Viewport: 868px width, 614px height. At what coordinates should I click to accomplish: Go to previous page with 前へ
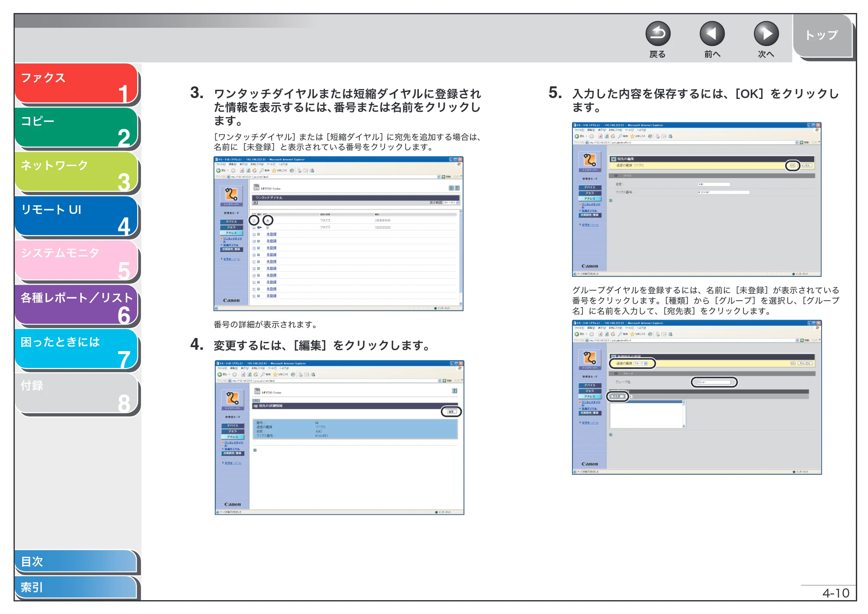tap(712, 33)
